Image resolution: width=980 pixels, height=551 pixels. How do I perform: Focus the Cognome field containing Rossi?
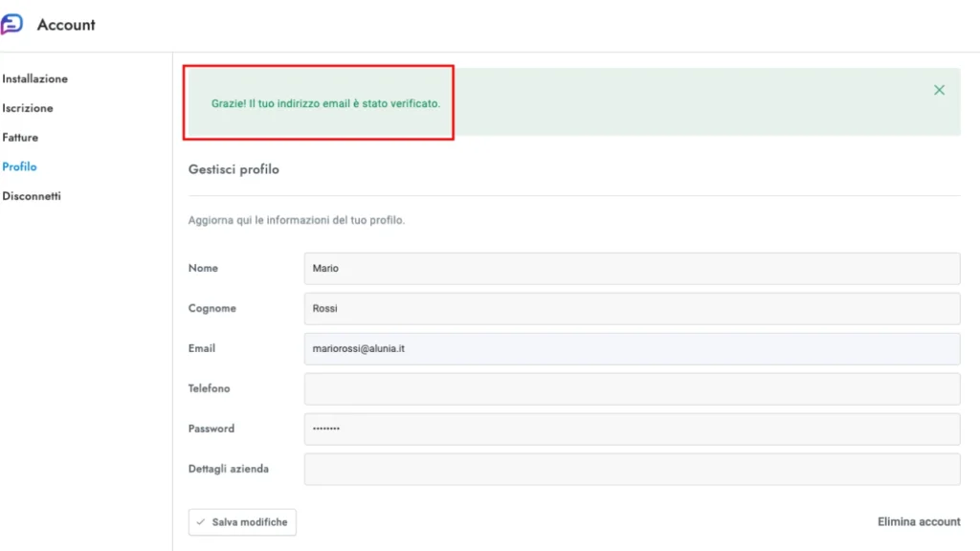click(x=632, y=309)
